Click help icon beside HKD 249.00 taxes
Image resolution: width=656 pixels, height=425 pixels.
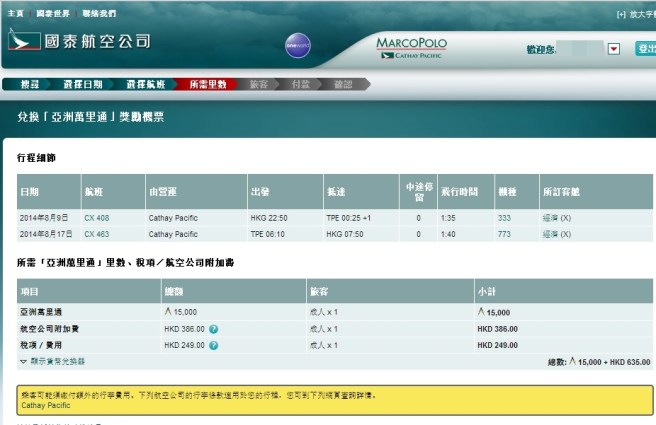click(x=214, y=345)
